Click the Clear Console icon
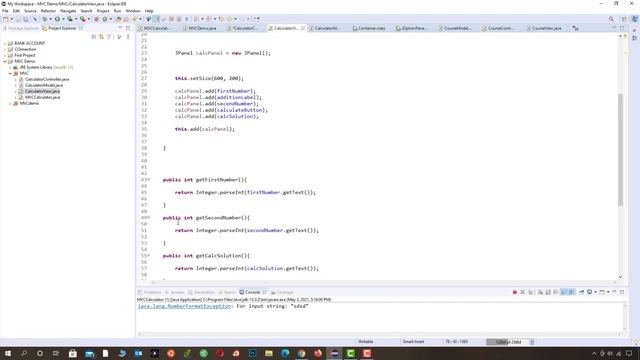 point(540,292)
